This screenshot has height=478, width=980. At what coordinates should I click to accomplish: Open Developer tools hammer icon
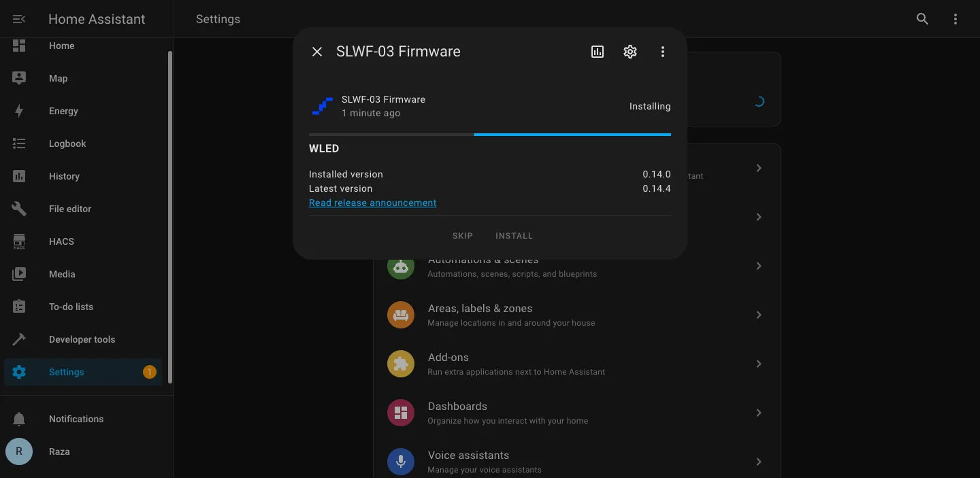(19, 339)
